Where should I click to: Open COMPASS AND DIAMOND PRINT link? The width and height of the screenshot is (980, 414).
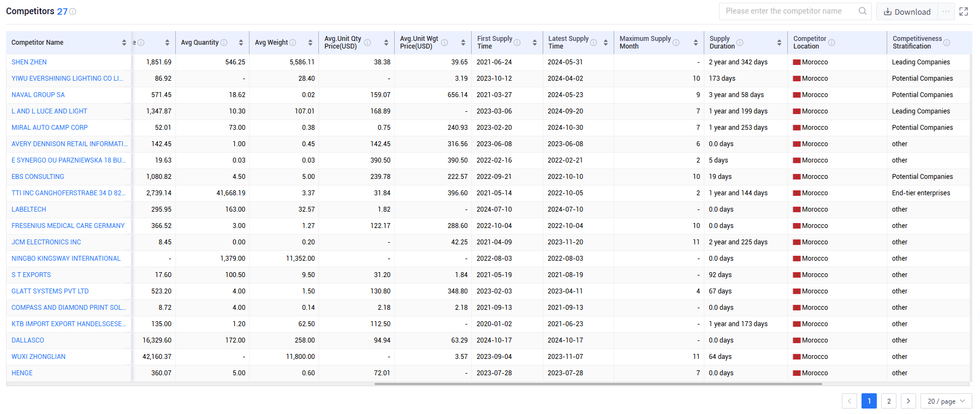tap(69, 308)
